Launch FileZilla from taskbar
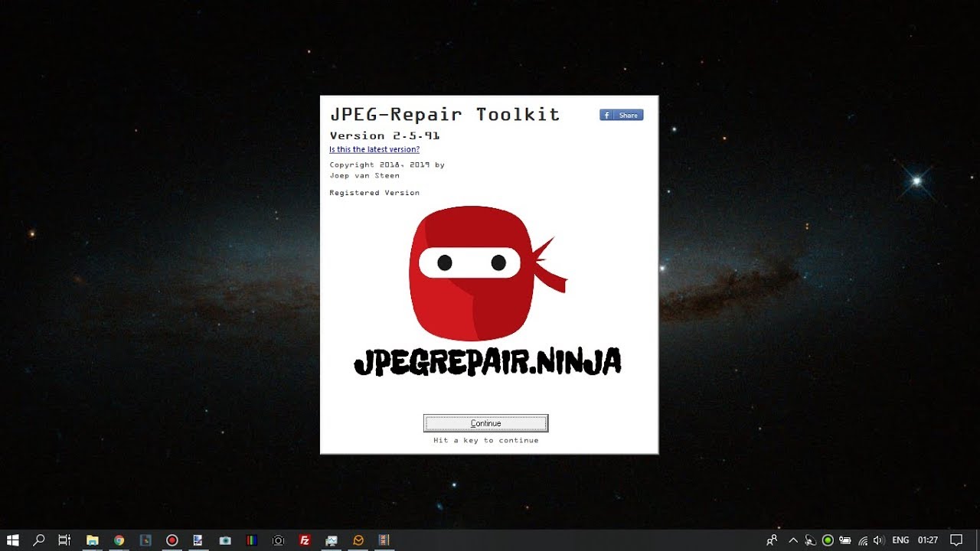The width and height of the screenshot is (980, 551). [x=305, y=540]
